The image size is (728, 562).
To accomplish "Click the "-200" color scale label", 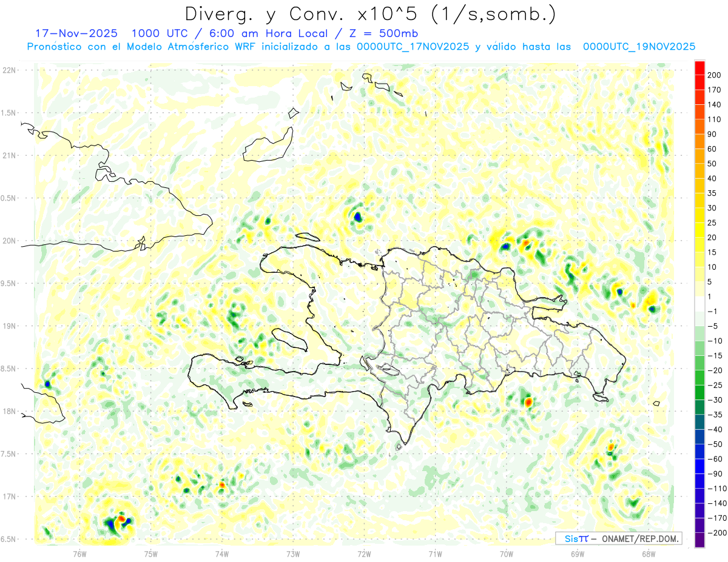I will point(718,533).
